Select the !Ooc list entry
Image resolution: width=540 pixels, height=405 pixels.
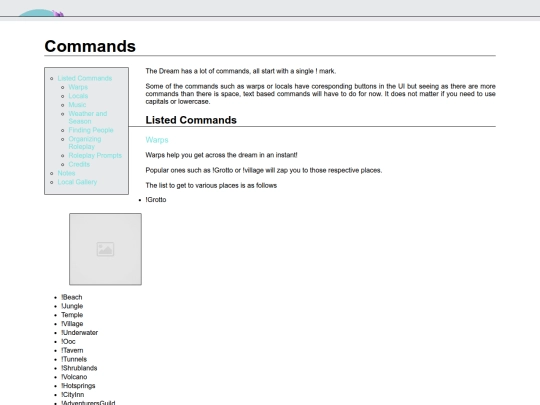68,342
